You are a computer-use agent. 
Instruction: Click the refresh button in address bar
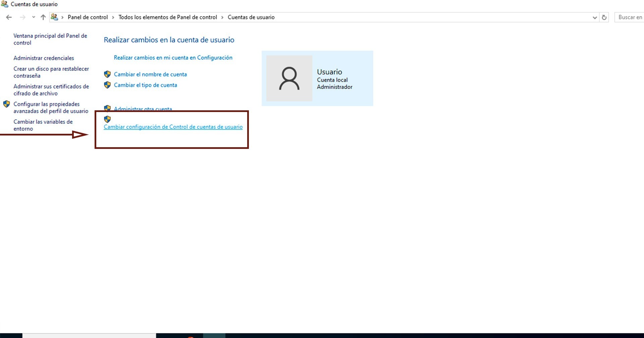tap(604, 17)
